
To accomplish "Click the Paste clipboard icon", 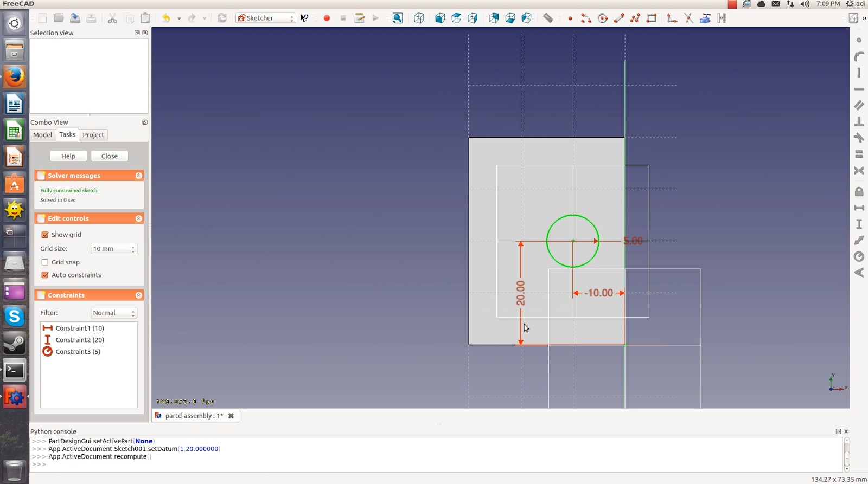I will tap(145, 18).
